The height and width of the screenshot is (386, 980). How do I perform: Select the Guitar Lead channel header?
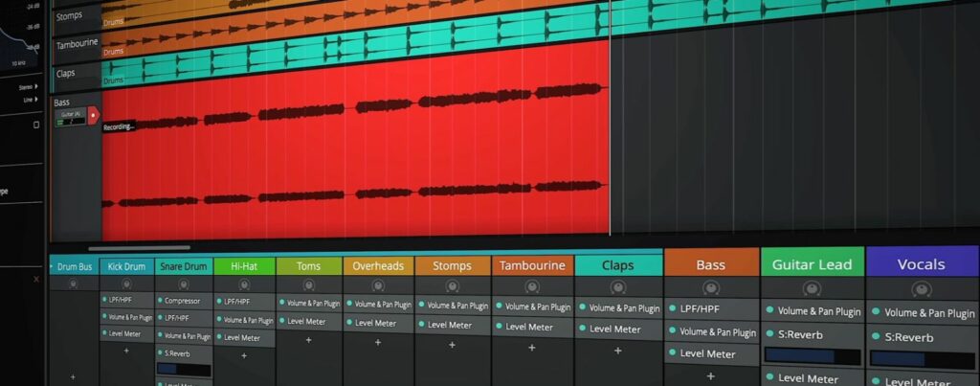pyautogui.click(x=812, y=264)
